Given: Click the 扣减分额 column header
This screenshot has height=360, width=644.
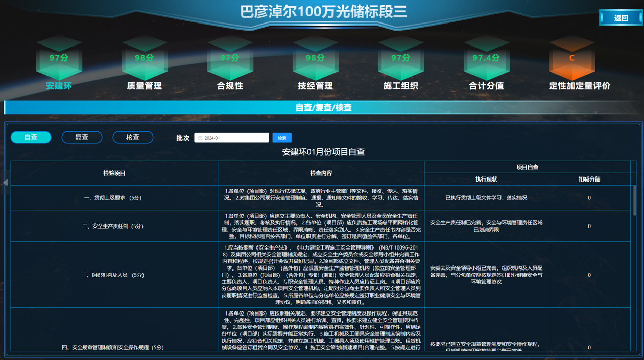Looking at the screenshot, I should [x=589, y=179].
